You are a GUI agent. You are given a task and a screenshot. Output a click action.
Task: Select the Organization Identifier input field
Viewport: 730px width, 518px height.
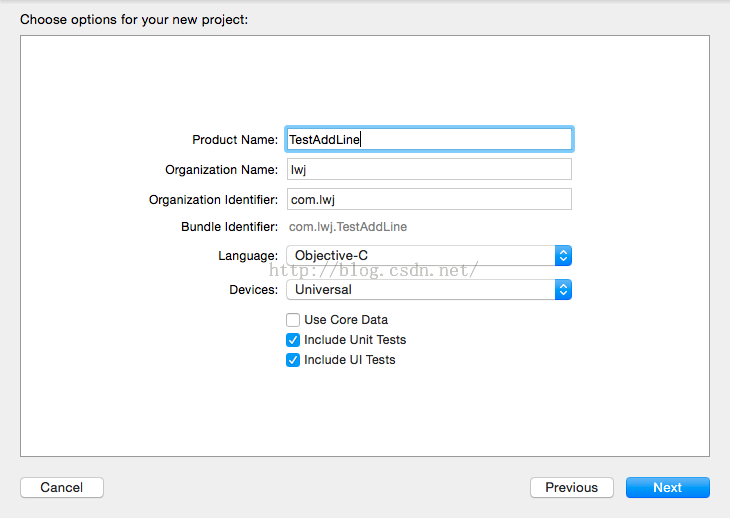click(x=429, y=200)
